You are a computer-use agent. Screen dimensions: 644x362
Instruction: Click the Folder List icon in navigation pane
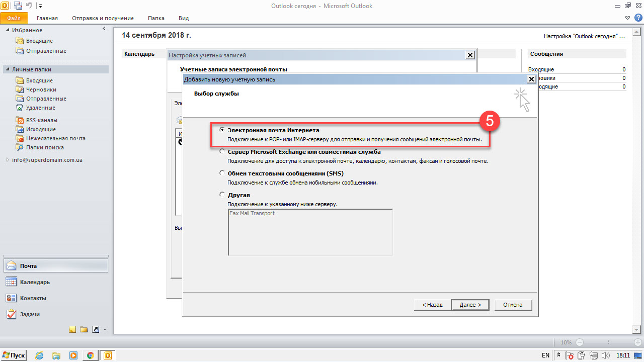tap(84, 330)
